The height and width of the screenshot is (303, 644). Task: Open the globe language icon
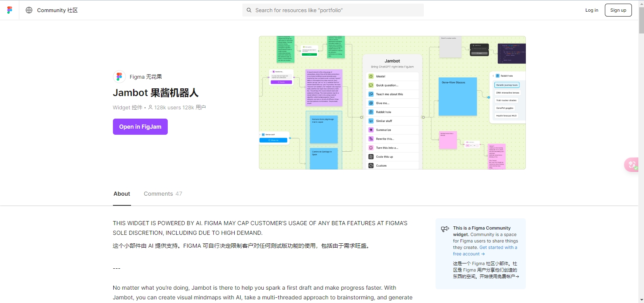point(29,10)
